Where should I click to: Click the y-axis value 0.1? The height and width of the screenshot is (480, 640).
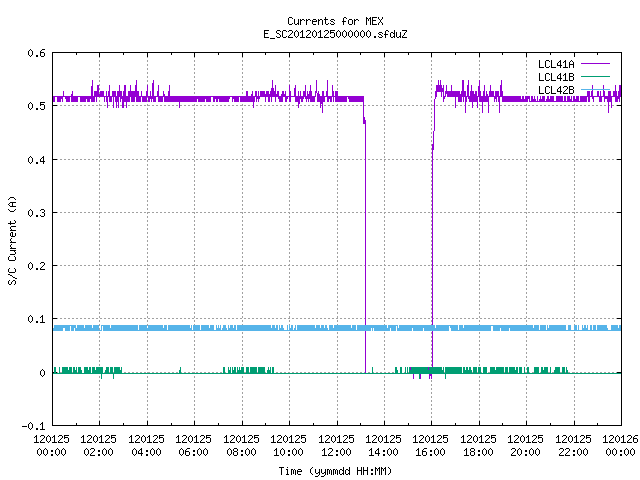pyautogui.click(x=36, y=319)
